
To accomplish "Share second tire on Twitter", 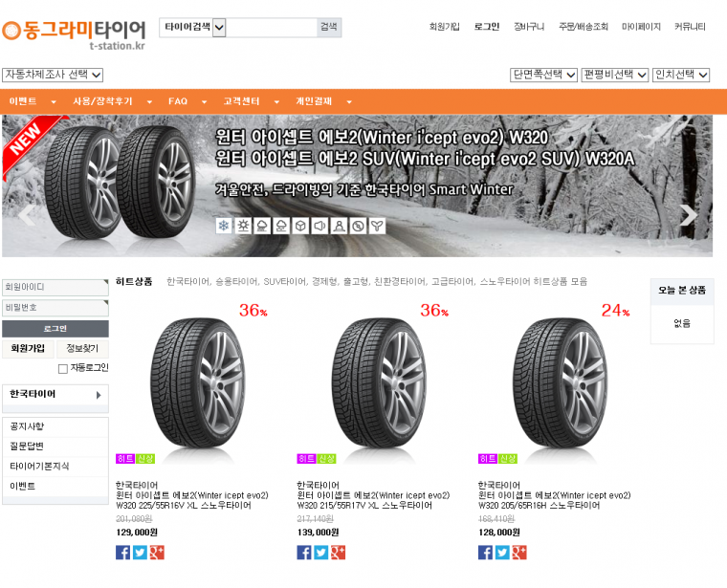I will 320,553.
